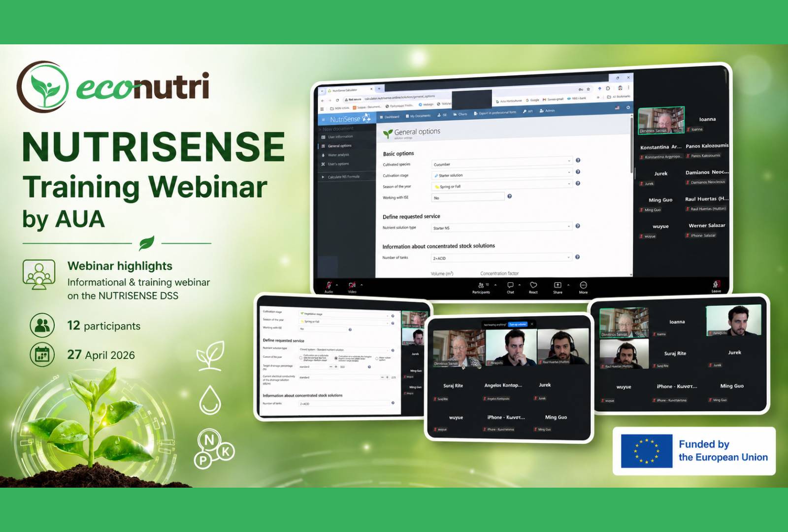788x532 pixels.
Task: Expand the Number of tanks dropdown
Action: click(501, 258)
